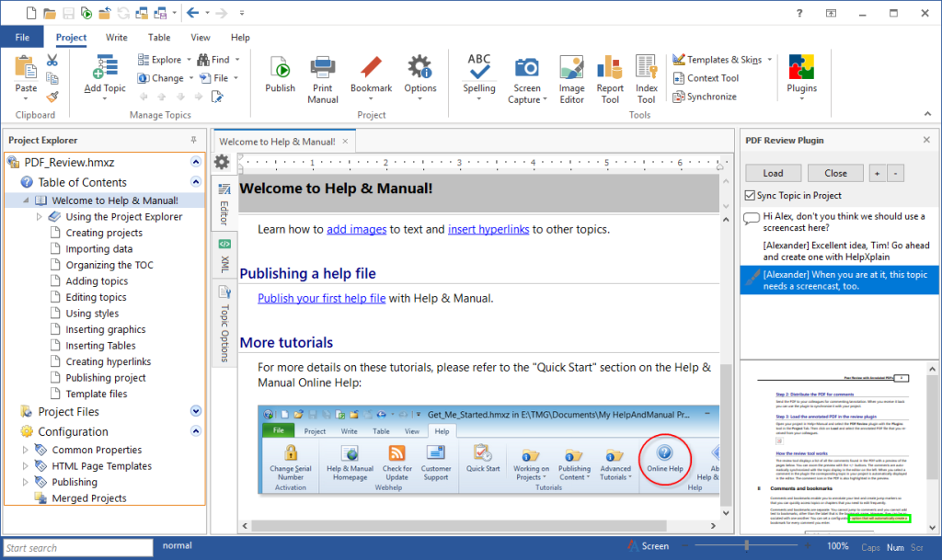Screen dimensions: 942x560
Task: Unpin the Project Explorer panel
Action: point(193,140)
